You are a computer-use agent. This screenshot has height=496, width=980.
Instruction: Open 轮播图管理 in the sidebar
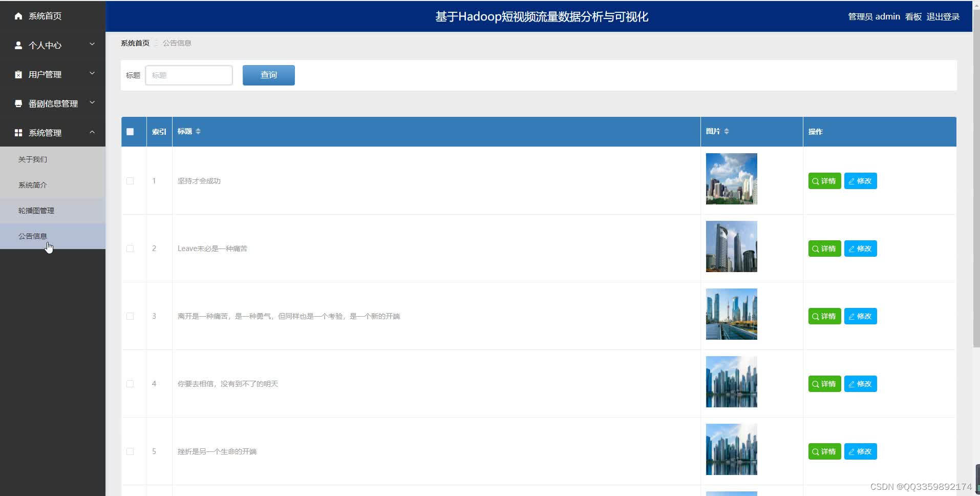click(53, 211)
